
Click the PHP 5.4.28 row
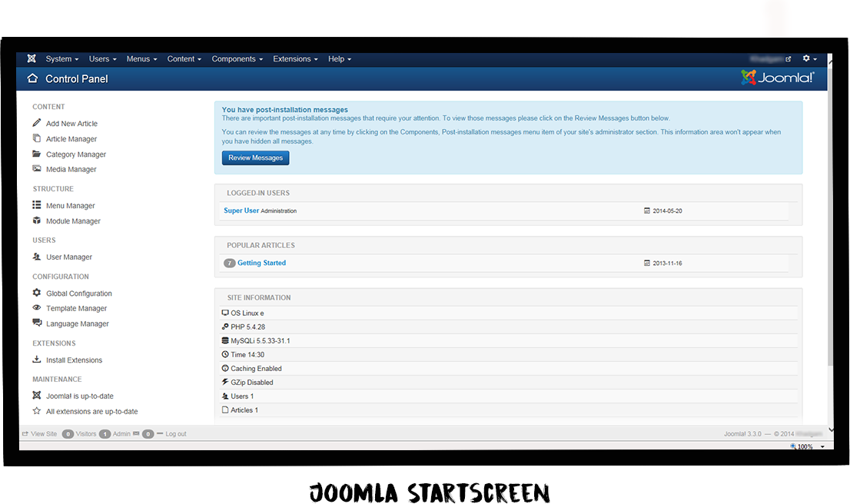coord(509,327)
